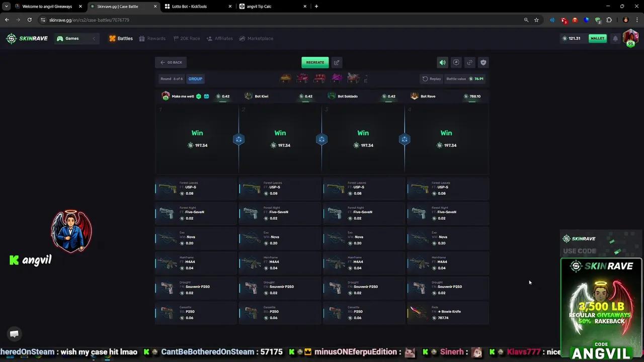The image size is (644, 362).
Task: Toggle the battle sound speaker icon
Action: click(x=442, y=62)
